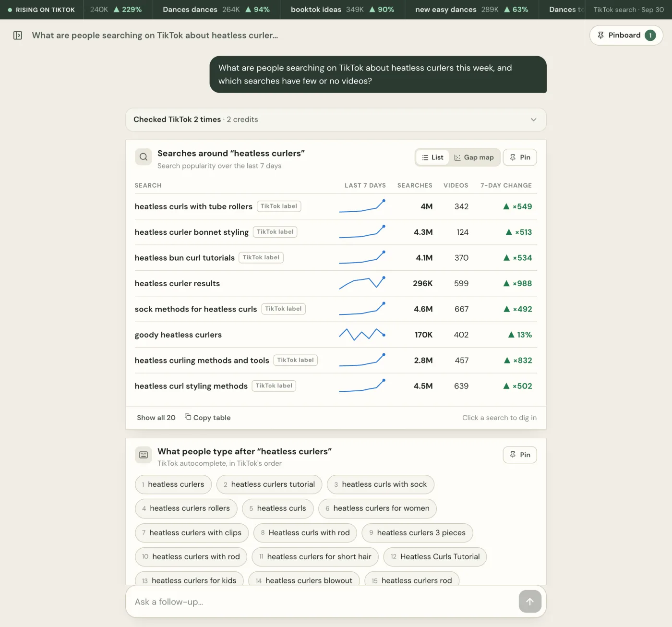Click the conversation title in header
Viewport: 672px width, 627px height.
[155, 35]
